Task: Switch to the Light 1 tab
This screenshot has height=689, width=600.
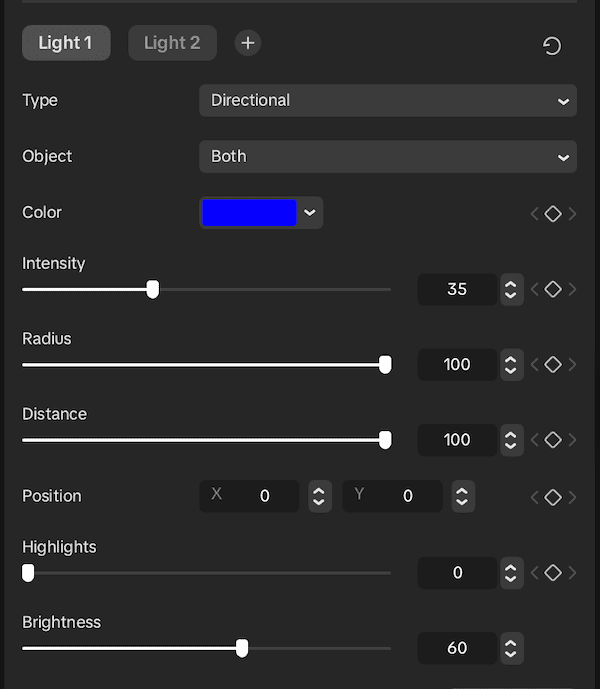Action: coord(66,43)
